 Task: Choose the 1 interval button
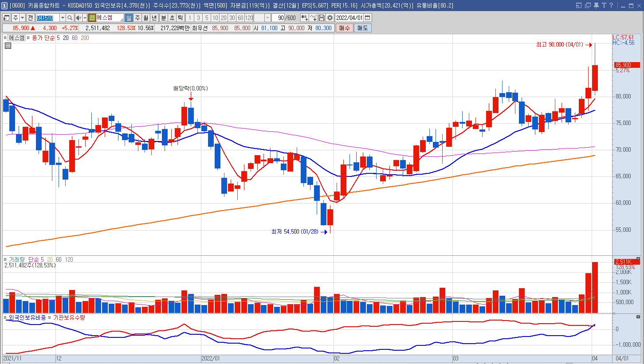click(189, 18)
